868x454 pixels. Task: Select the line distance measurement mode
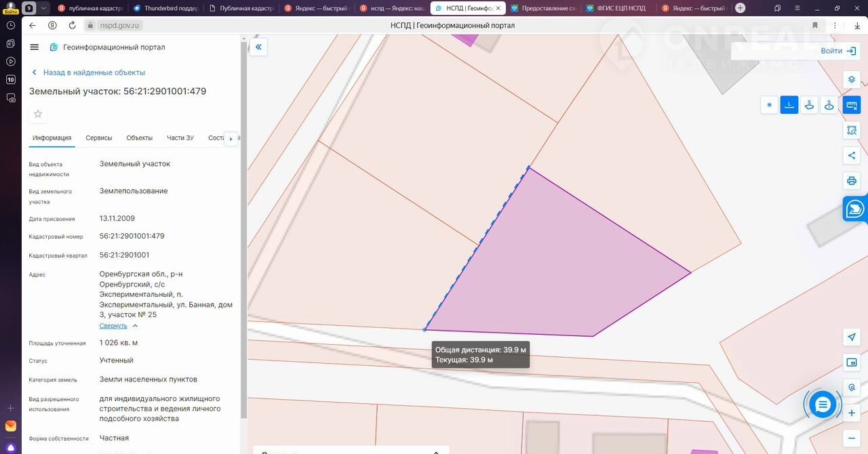(x=789, y=105)
